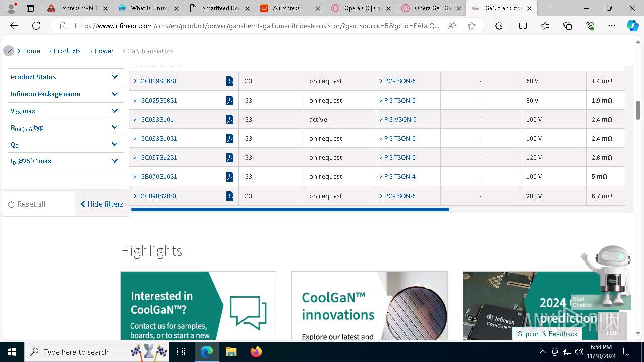644x362 pixels.
Task: Toggle split screen view
Action: coord(523,26)
